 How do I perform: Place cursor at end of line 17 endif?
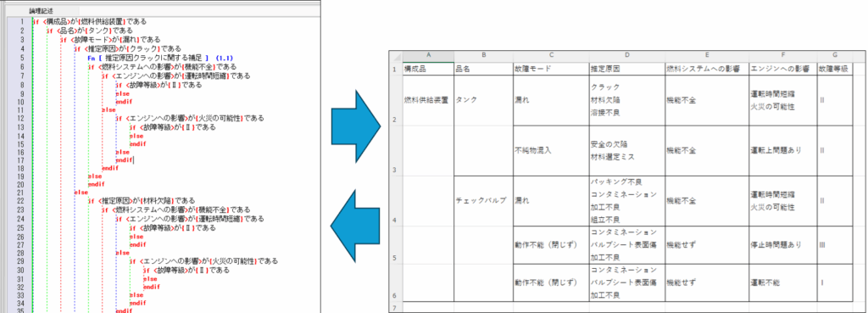coord(133,160)
